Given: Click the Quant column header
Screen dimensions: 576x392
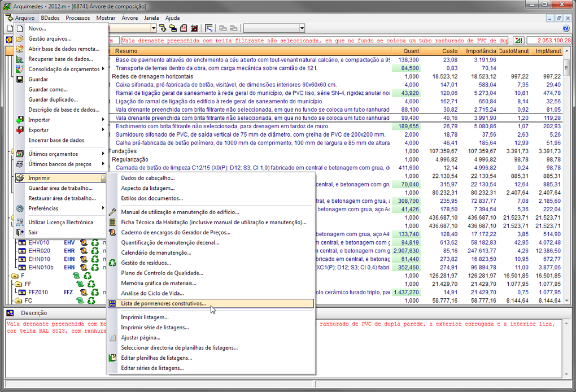Looking at the screenshot, I should 411,51.
